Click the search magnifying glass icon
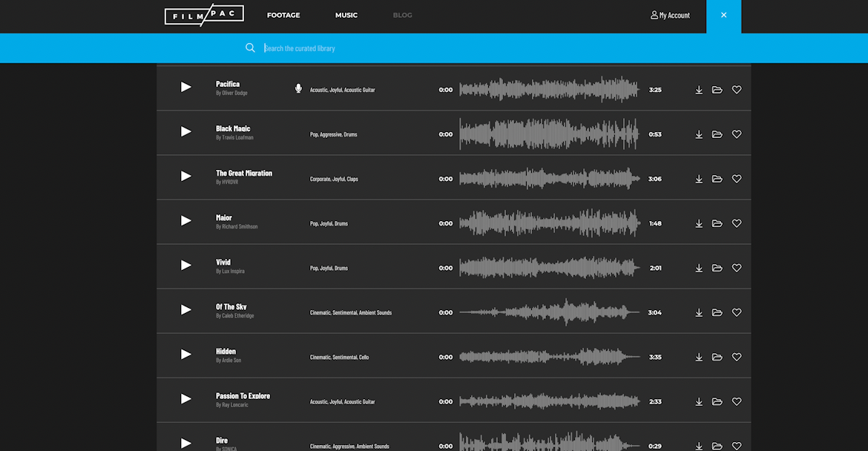The width and height of the screenshot is (868, 451). tap(251, 47)
